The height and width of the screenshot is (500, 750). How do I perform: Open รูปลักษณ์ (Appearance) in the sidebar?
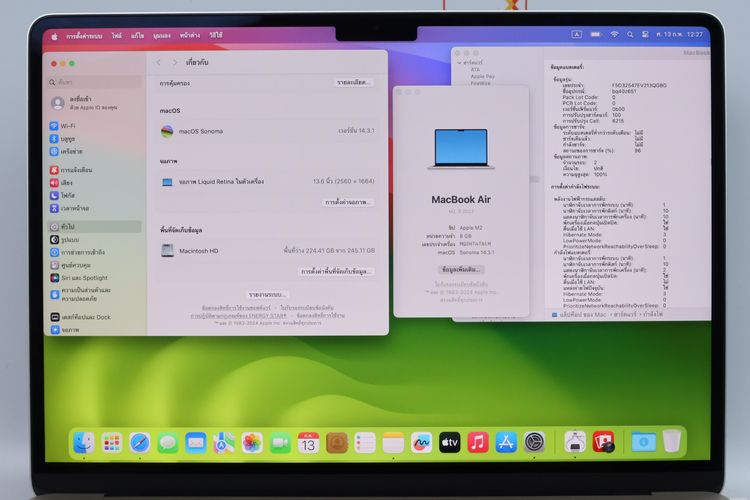(95, 240)
